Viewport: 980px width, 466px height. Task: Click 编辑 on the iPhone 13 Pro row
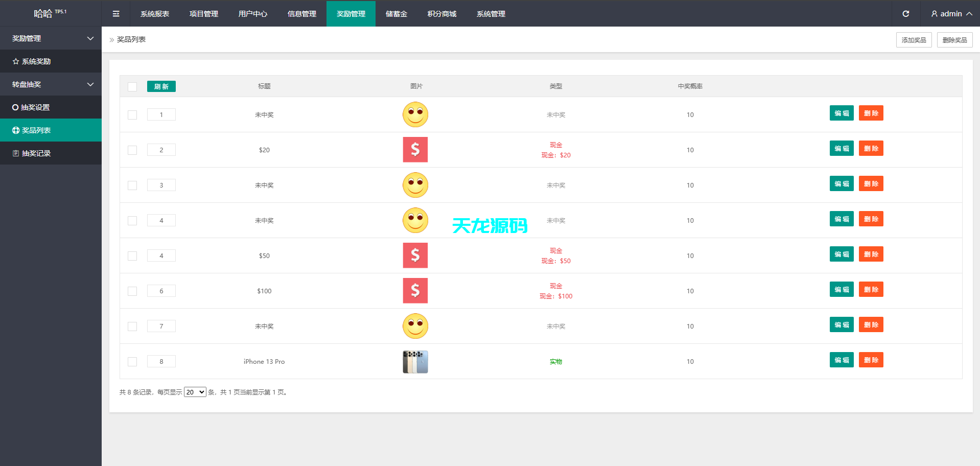click(x=842, y=360)
